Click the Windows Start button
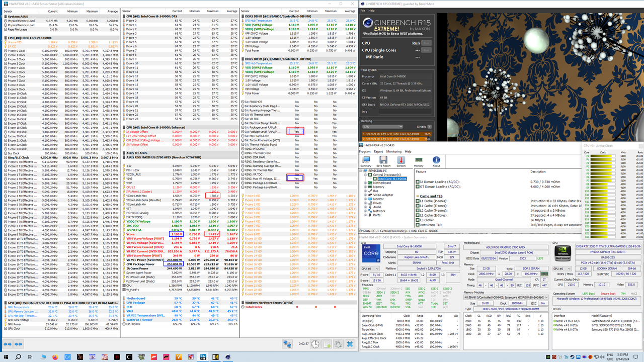The height and width of the screenshot is (362, 644). click(x=6, y=357)
